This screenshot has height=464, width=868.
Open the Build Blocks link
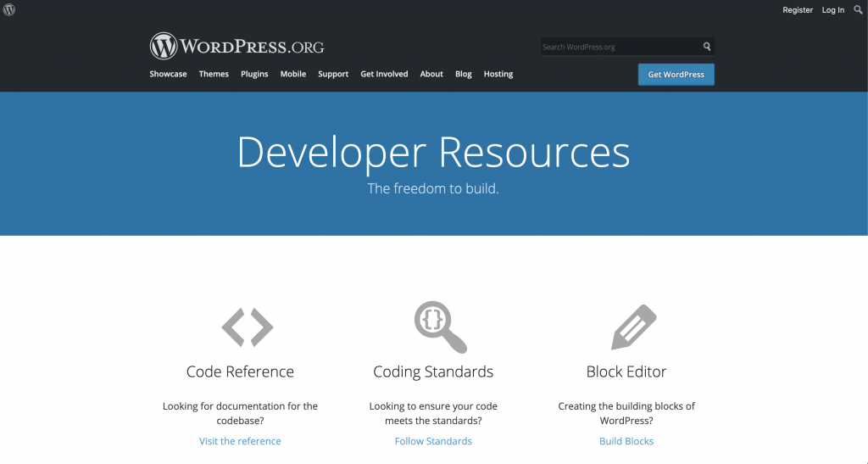click(626, 441)
